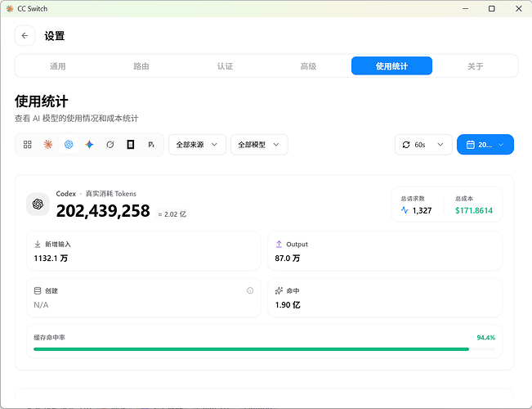Filter by the Gemini sparkle icon
This screenshot has height=409, width=532.
point(89,145)
